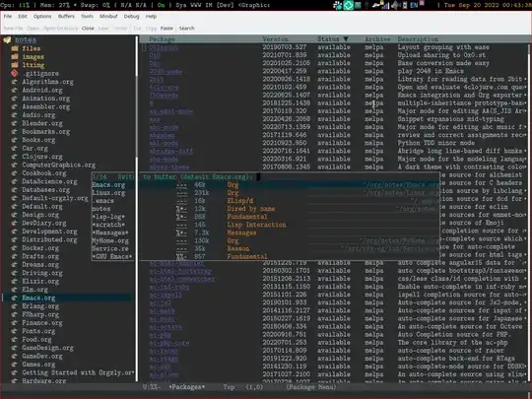Select *Messages* buffer candidate

(110, 233)
